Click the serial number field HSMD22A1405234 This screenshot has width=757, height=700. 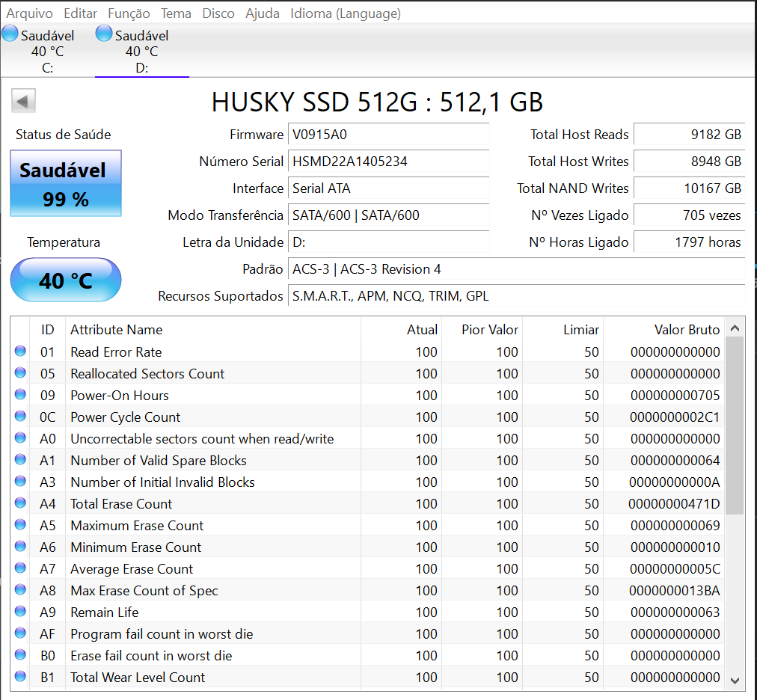point(389,162)
